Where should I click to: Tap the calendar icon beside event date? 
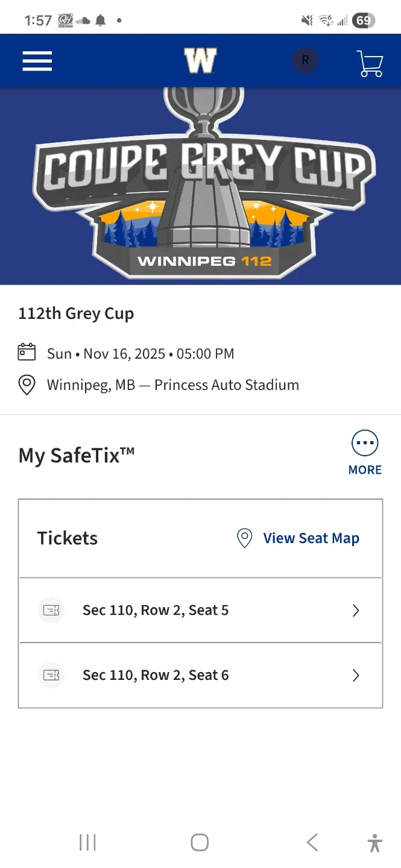(27, 353)
